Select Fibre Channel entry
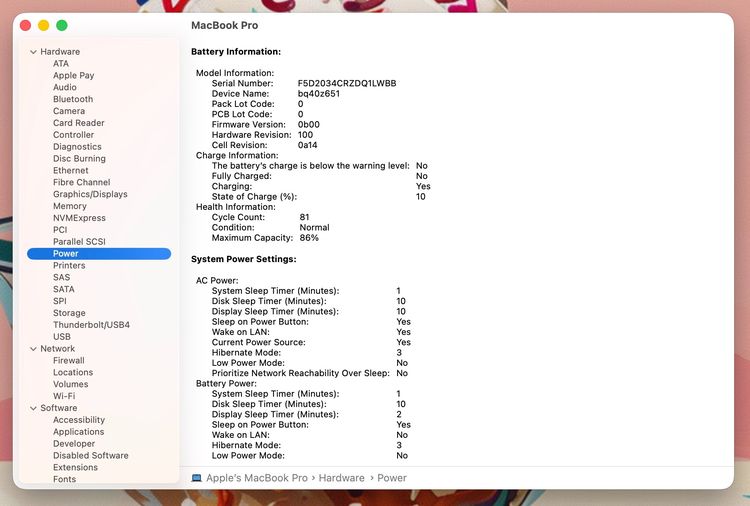Viewport: 750px width, 506px height. 81,182
